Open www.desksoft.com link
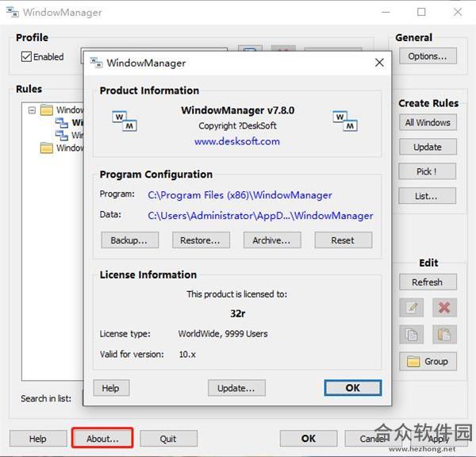This screenshot has width=476, height=457. [237, 141]
